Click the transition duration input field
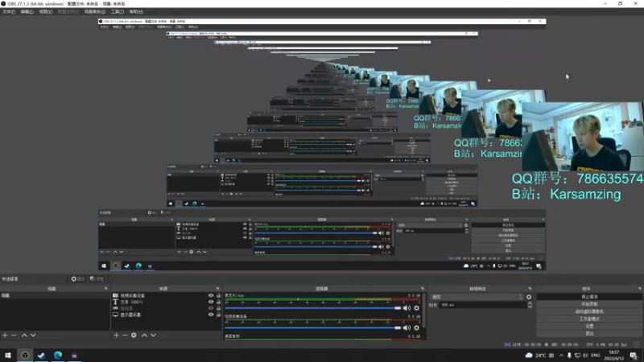644x362 pixels. coord(482,305)
